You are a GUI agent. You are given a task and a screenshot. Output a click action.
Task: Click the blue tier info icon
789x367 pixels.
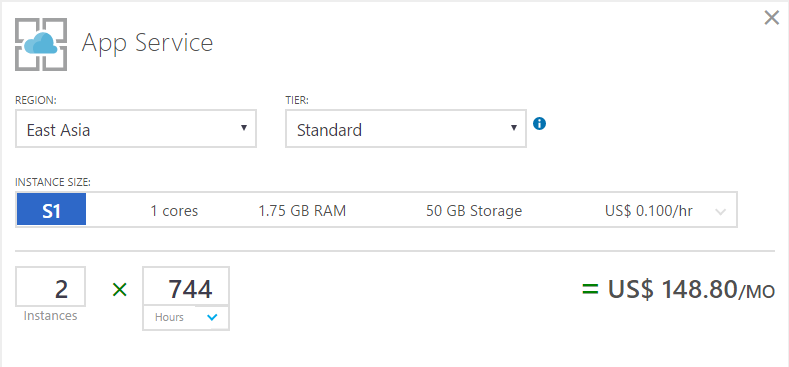click(x=539, y=123)
